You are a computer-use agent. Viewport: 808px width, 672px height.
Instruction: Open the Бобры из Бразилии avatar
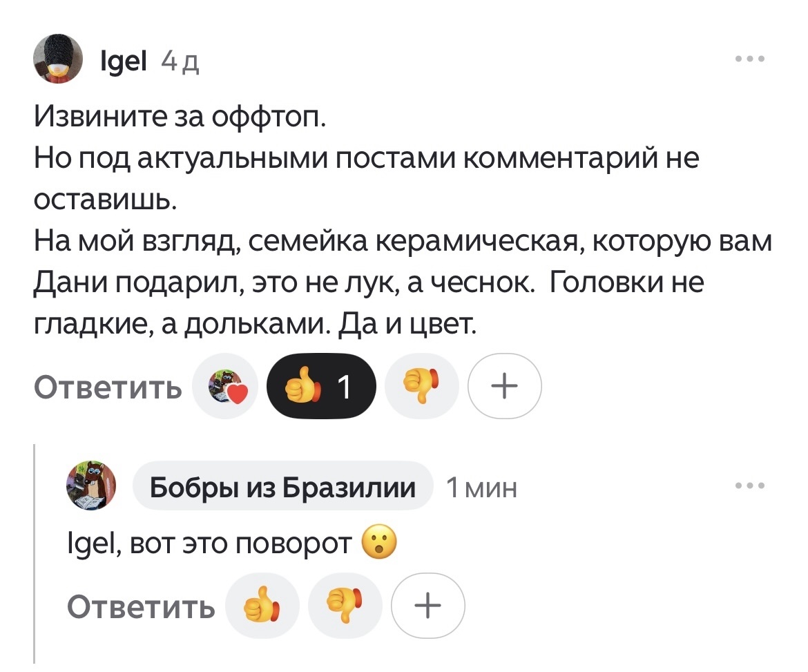(x=92, y=486)
